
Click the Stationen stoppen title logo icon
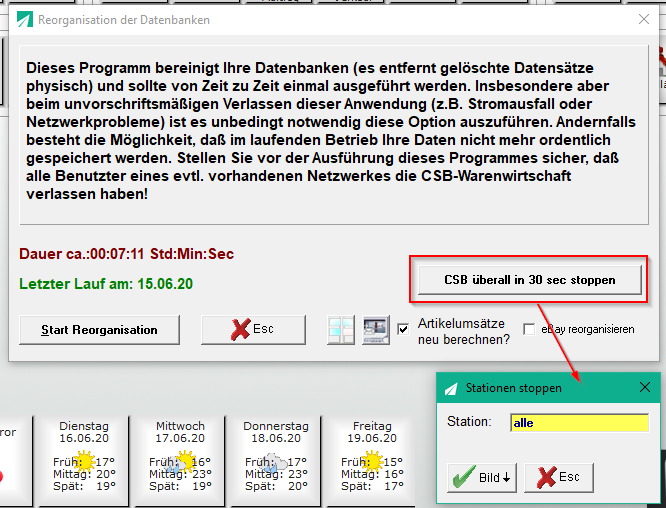coord(452,389)
